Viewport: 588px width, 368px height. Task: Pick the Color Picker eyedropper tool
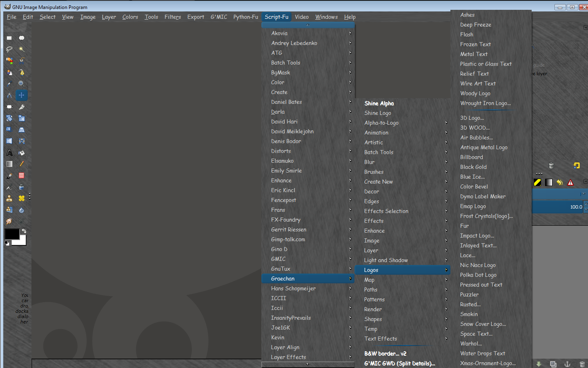[x=9, y=84]
